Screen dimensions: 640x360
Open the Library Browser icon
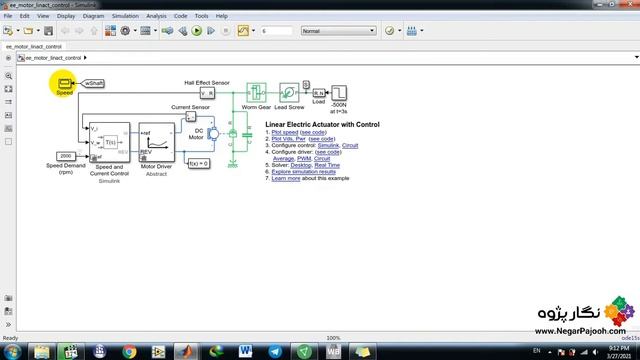click(x=110, y=31)
